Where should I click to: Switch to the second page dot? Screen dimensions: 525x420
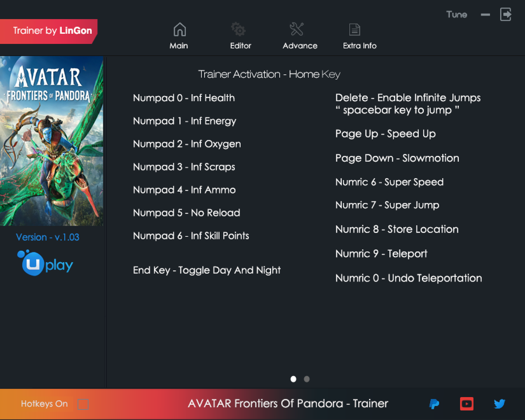pos(307,379)
